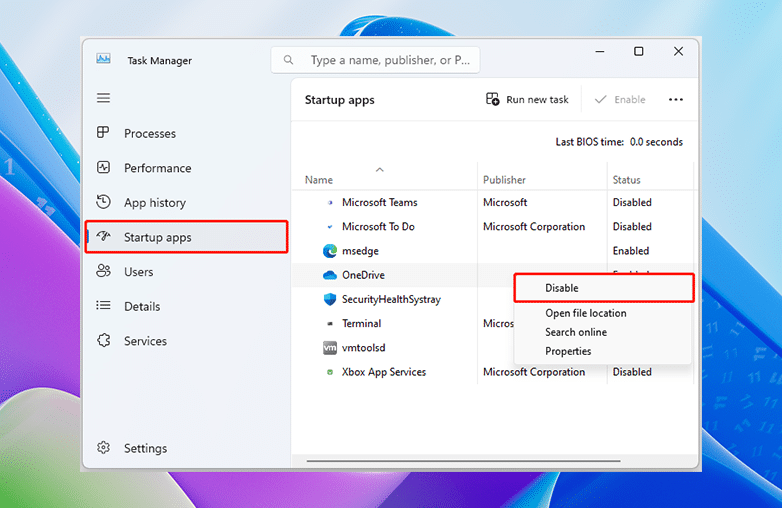Image resolution: width=782 pixels, height=508 pixels.
Task: Open the Users page
Action: tap(187, 272)
